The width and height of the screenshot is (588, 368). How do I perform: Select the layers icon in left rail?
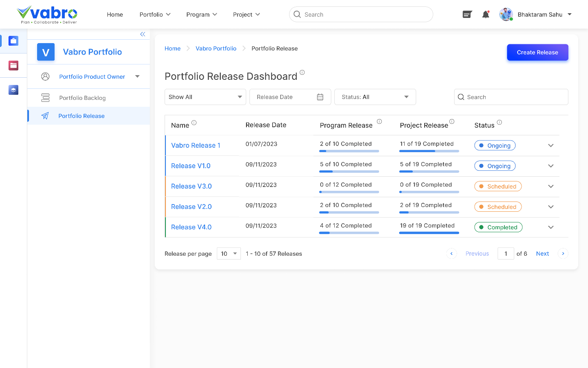(13, 90)
